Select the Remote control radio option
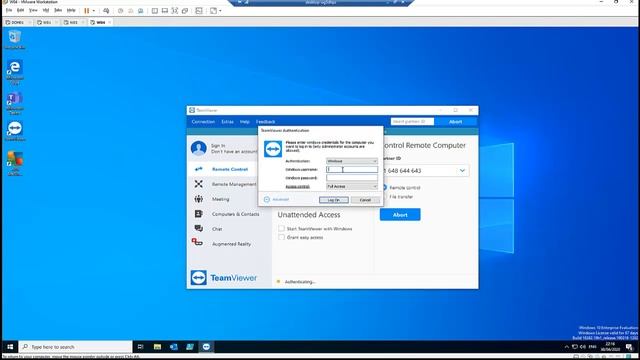The height and width of the screenshot is (360, 640). pyautogui.click(x=384, y=187)
